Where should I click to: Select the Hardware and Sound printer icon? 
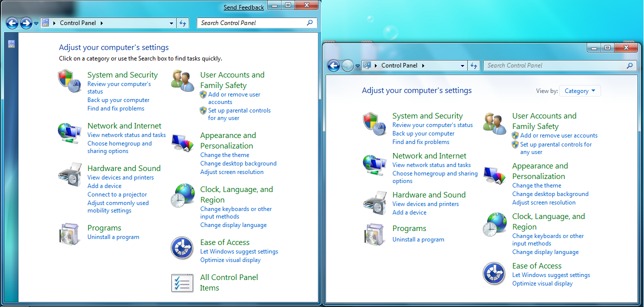pos(69,174)
